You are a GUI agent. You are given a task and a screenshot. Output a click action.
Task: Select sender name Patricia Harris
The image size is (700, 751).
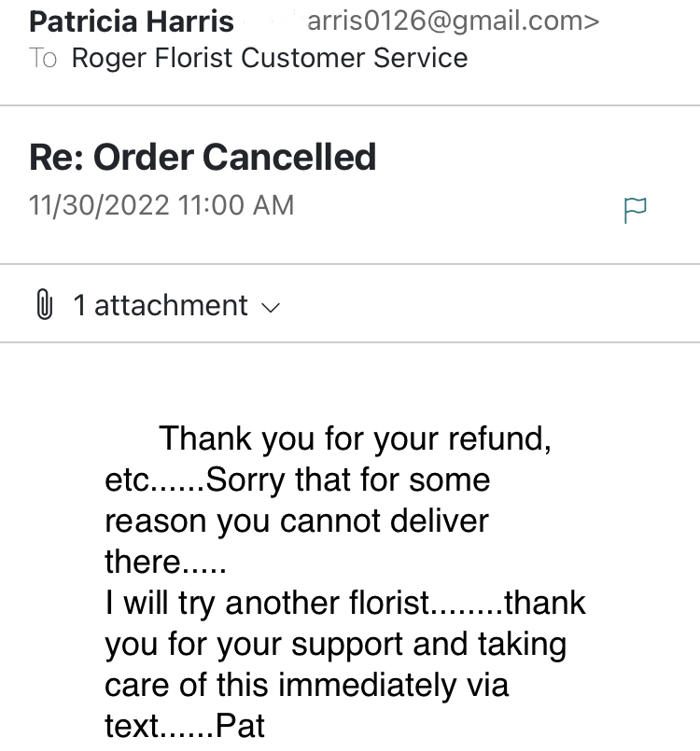132,21
